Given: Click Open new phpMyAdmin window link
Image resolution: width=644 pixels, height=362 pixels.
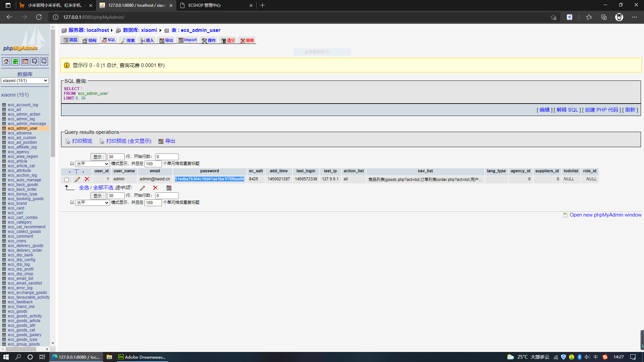Looking at the screenshot, I should click(x=605, y=215).
